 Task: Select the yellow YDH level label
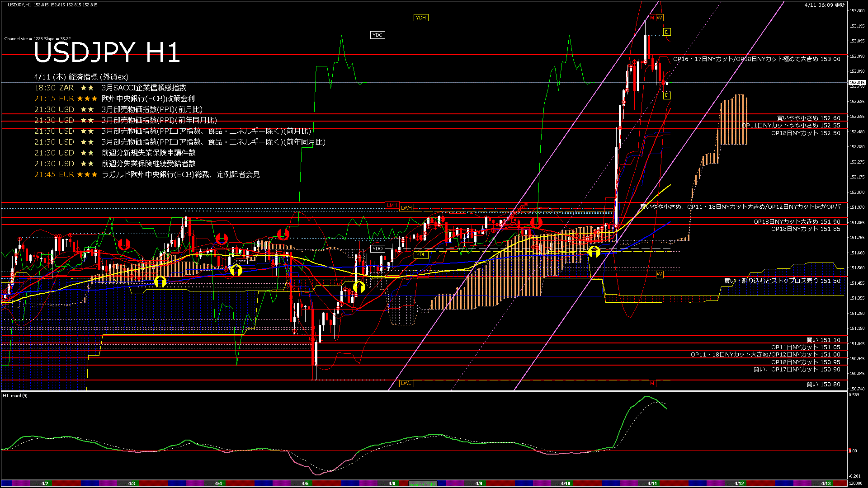point(420,18)
